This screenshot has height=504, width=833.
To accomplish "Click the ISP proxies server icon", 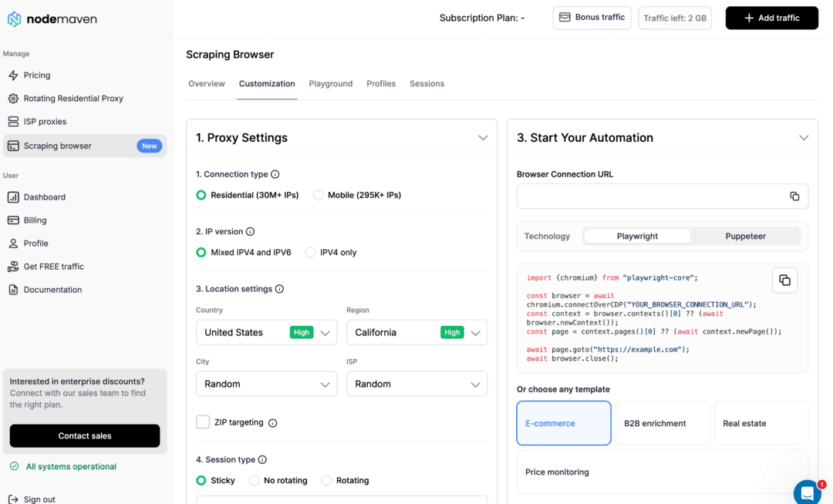I will (x=13, y=122).
